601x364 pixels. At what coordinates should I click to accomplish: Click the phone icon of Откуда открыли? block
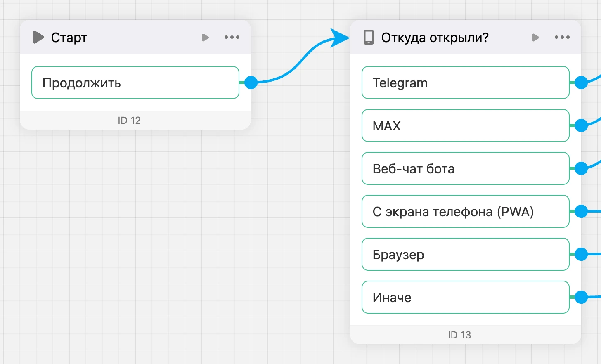tap(369, 37)
